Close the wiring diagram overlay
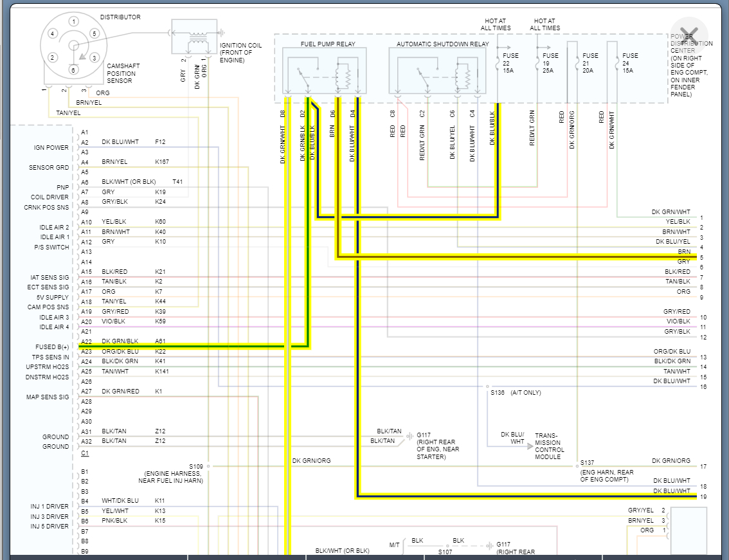Viewport: 729px width, 560px height. tap(688, 36)
